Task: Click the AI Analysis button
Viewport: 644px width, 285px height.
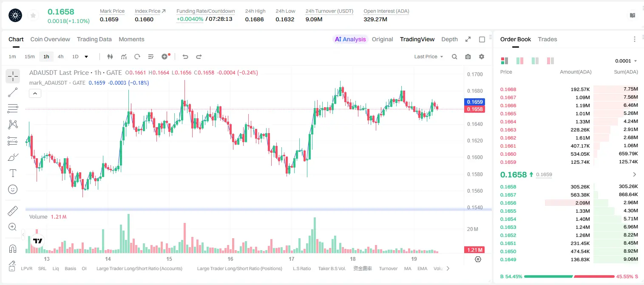Action: 350,39
